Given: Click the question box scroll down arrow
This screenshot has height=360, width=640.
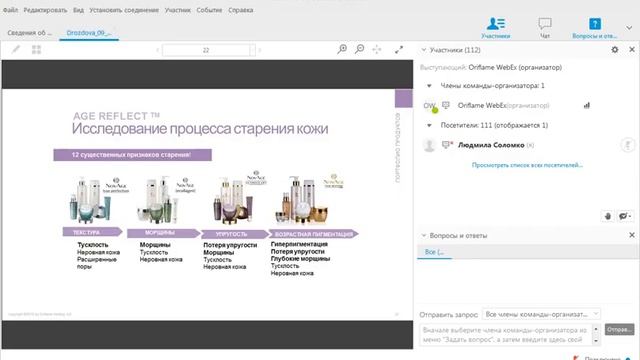Looking at the screenshot, I should pyautogui.click(x=596, y=340).
